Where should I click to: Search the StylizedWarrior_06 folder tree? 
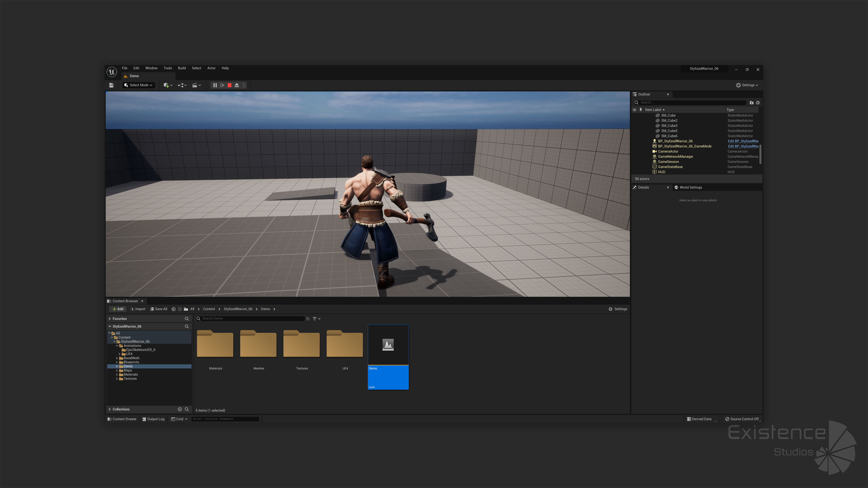(x=187, y=326)
